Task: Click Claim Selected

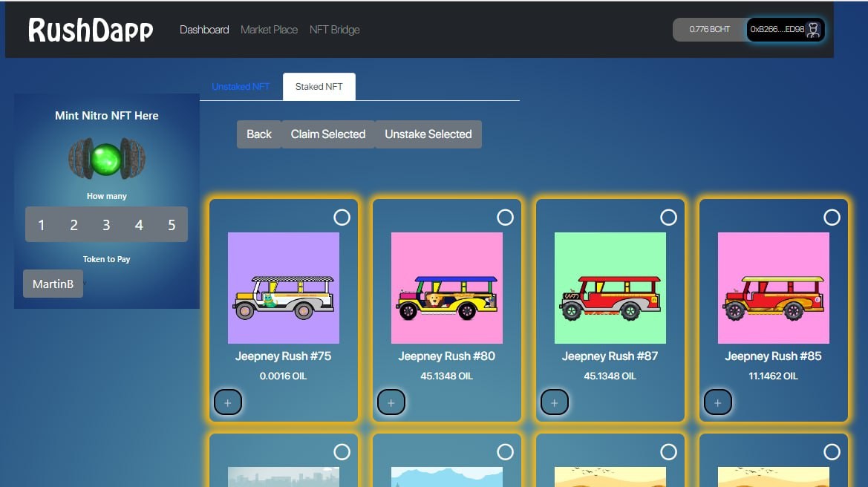Action: click(328, 134)
